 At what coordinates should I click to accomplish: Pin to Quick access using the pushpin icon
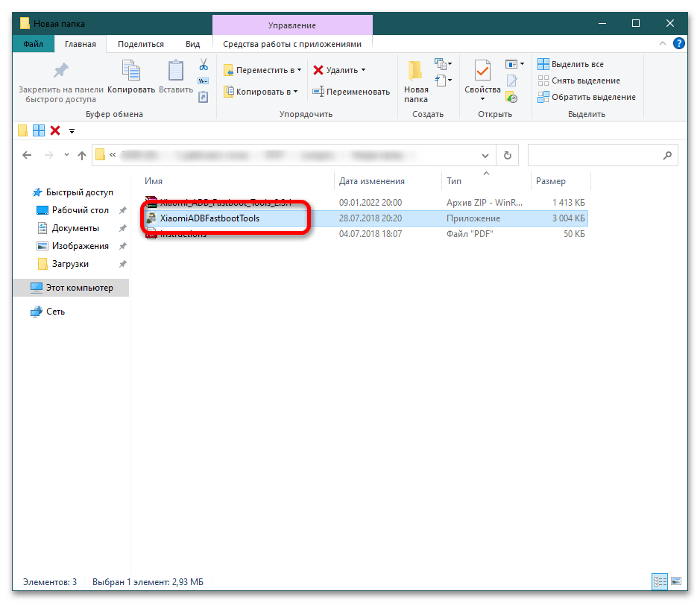coord(60,71)
